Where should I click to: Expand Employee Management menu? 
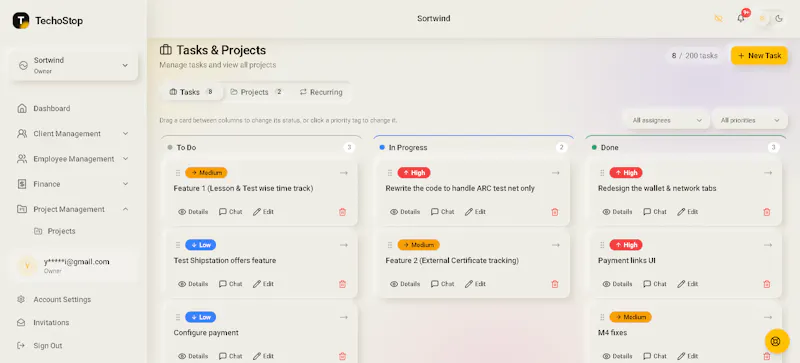[73, 159]
